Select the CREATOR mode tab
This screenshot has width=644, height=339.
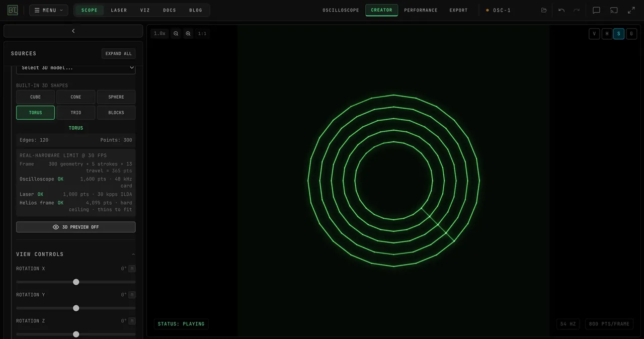coord(382,10)
